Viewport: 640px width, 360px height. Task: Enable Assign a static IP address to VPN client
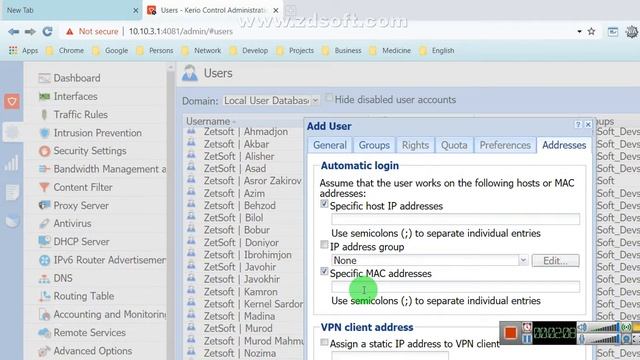pyautogui.click(x=324, y=342)
